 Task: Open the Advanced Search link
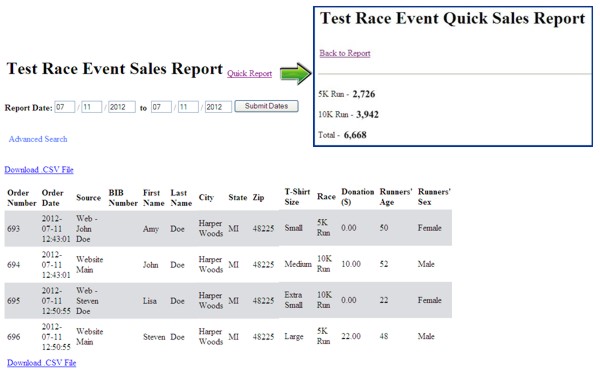38,139
